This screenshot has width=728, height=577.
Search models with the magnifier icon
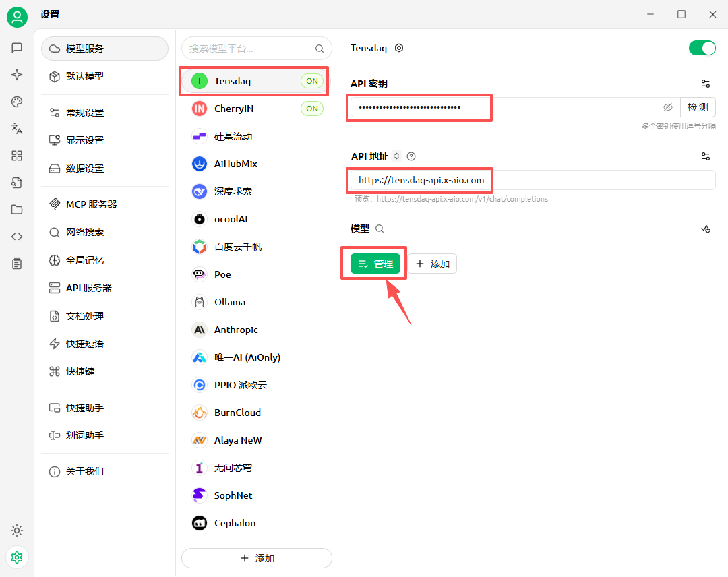[x=380, y=229]
